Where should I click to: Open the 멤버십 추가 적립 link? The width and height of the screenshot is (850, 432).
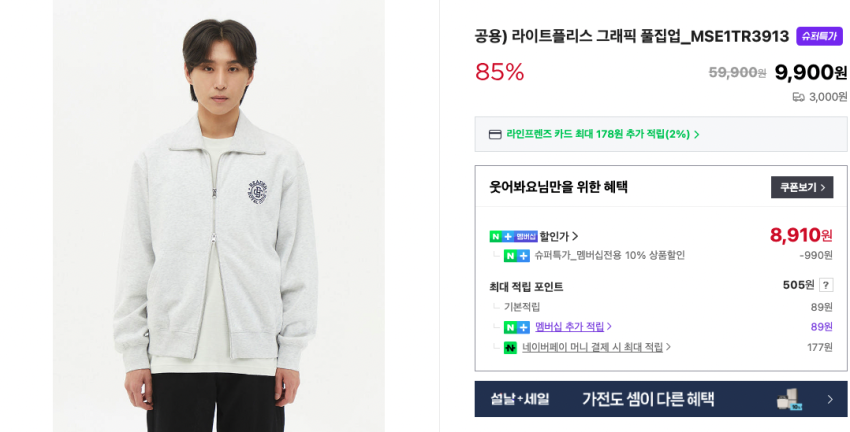(x=569, y=327)
